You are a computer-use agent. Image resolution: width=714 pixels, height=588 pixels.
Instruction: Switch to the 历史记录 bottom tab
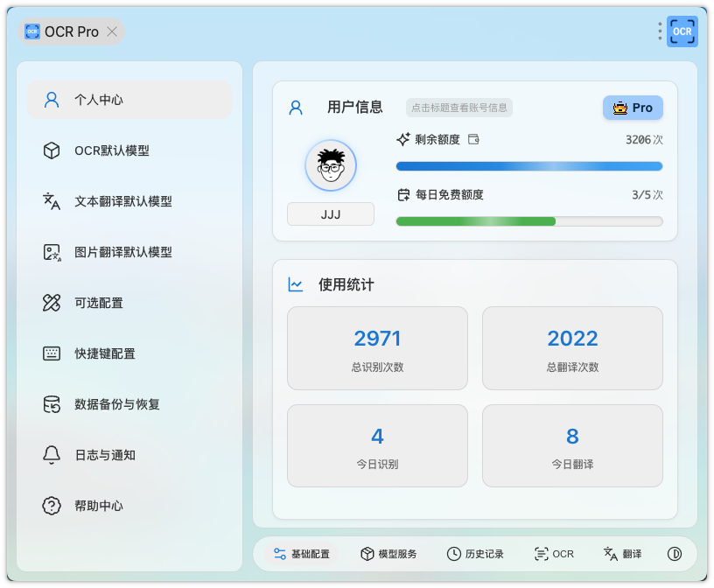475,554
